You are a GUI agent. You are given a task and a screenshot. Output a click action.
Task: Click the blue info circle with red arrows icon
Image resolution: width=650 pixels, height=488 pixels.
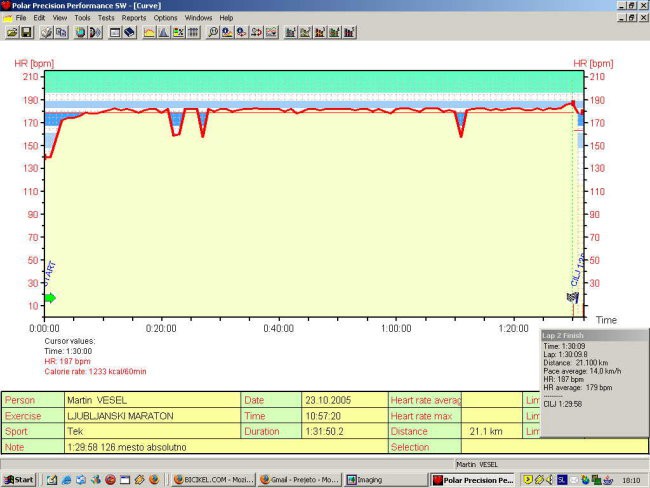coord(242,32)
